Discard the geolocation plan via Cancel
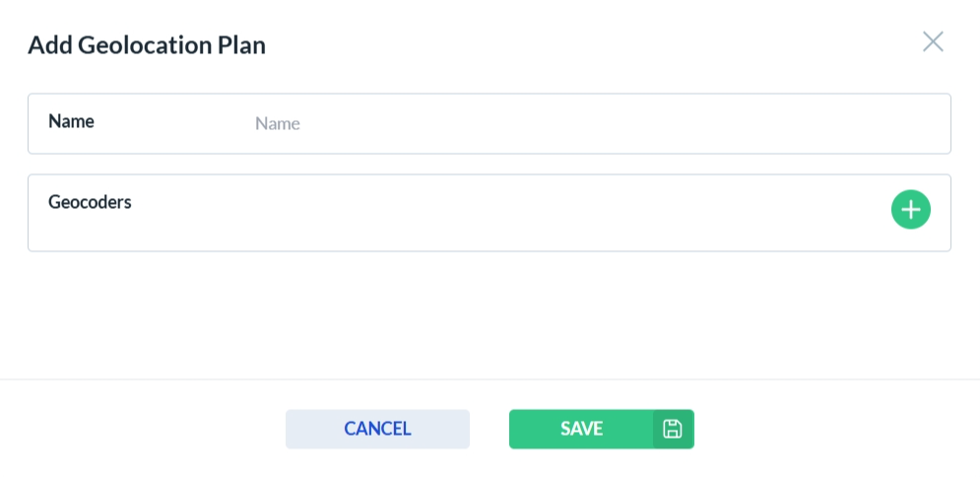This screenshot has height=477, width=980. (377, 429)
